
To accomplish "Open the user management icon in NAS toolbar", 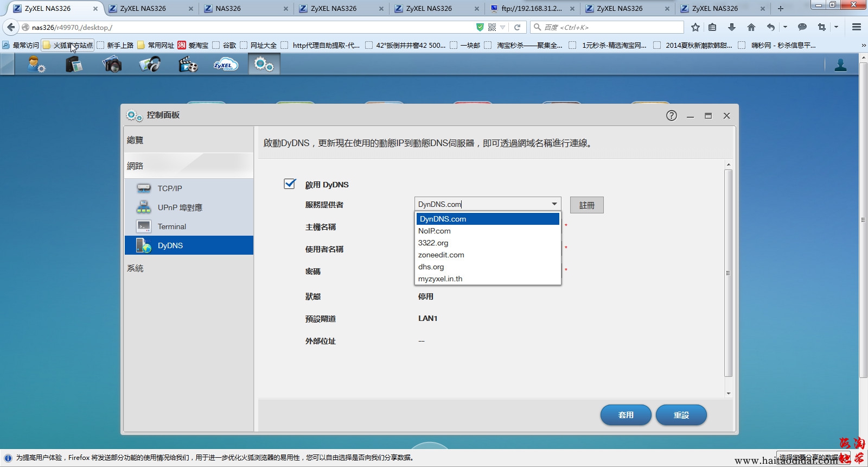I will pos(36,65).
